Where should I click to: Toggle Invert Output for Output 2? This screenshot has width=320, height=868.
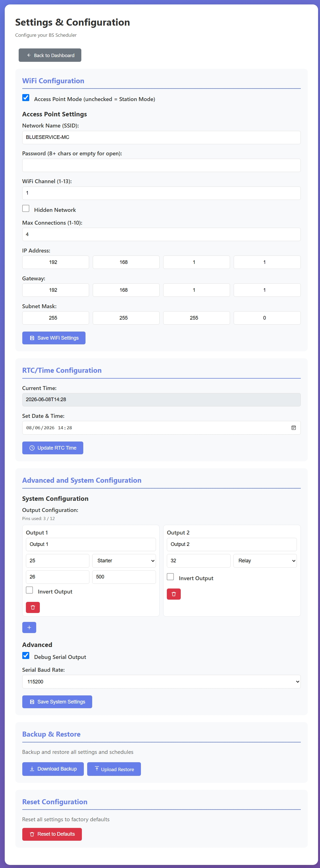170,577
